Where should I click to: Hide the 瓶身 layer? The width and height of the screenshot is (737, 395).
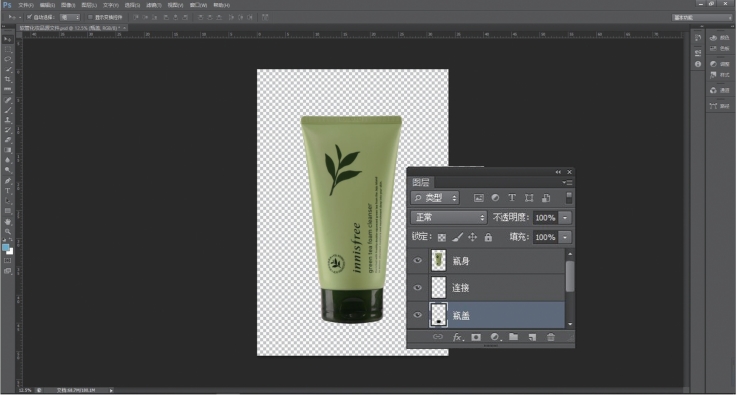[x=417, y=261]
